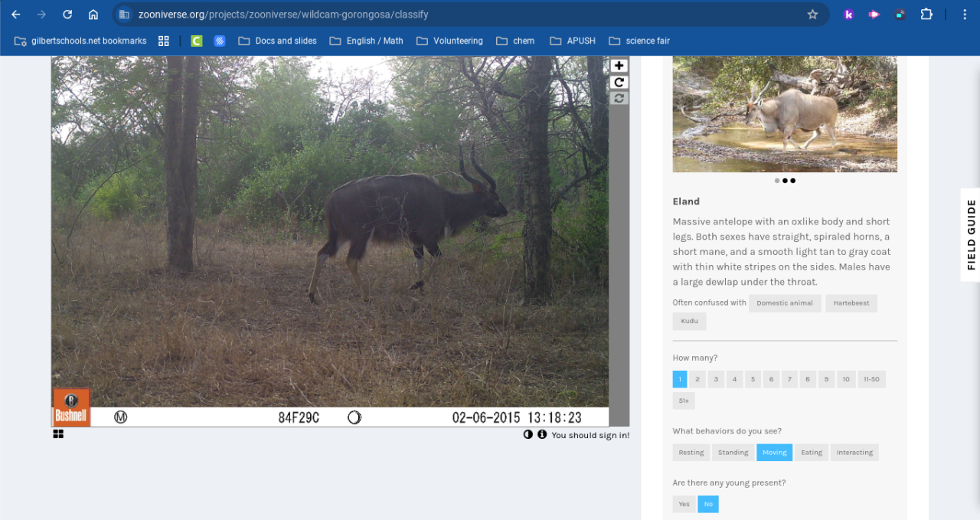Select 8 for how many animals
This screenshot has height=520, width=980.
pyautogui.click(x=808, y=379)
